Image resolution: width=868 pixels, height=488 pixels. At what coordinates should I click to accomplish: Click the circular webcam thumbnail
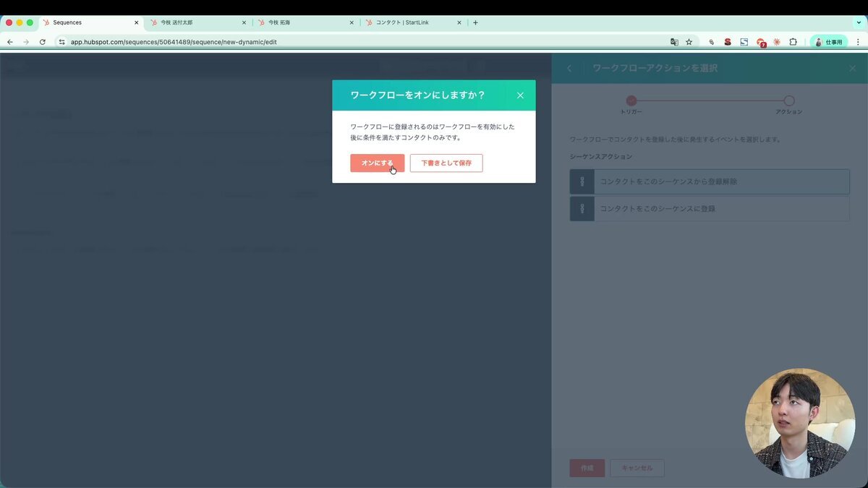click(800, 421)
